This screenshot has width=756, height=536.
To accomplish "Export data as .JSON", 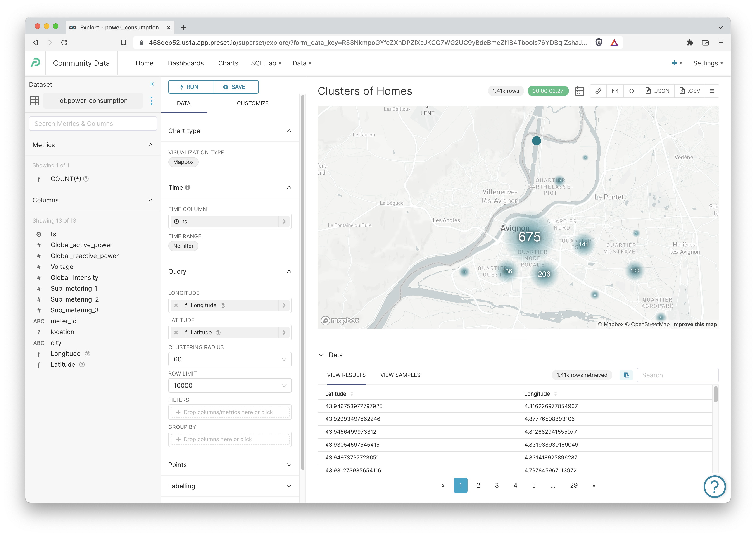I will point(657,91).
